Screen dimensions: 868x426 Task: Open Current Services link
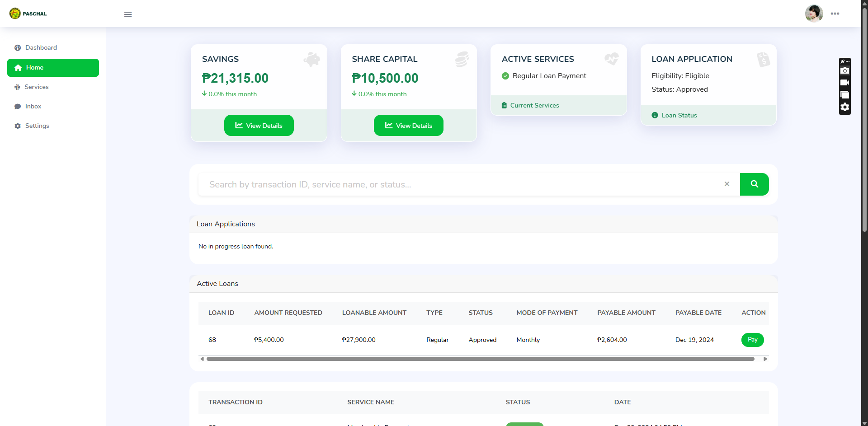pyautogui.click(x=530, y=105)
